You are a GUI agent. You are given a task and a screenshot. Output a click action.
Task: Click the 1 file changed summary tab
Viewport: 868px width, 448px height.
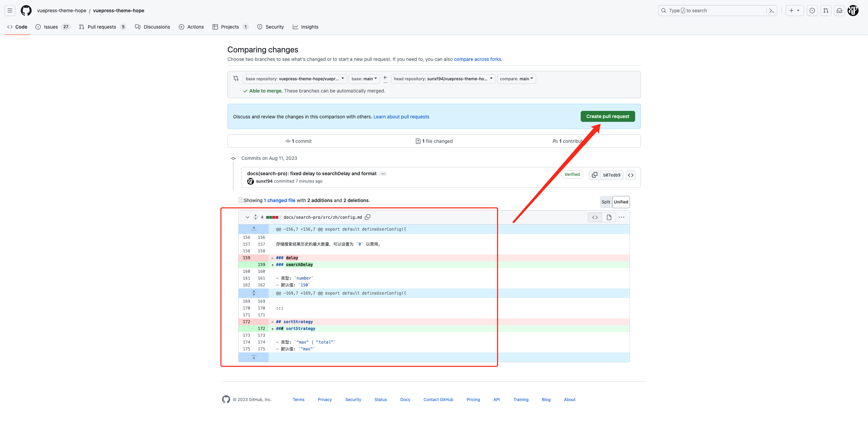click(434, 141)
